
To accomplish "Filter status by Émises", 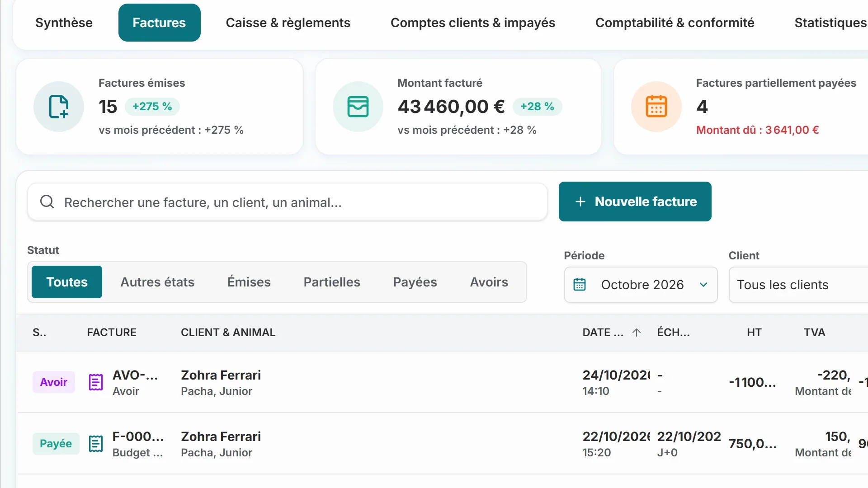I will (x=249, y=282).
